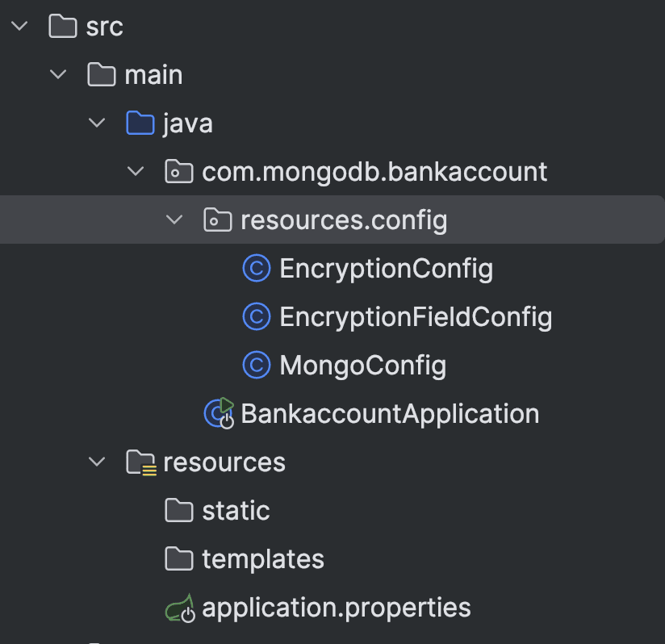665x644 pixels.
Task: Click the application.properties Spring file icon
Action: pyautogui.click(x=181, y=608)
